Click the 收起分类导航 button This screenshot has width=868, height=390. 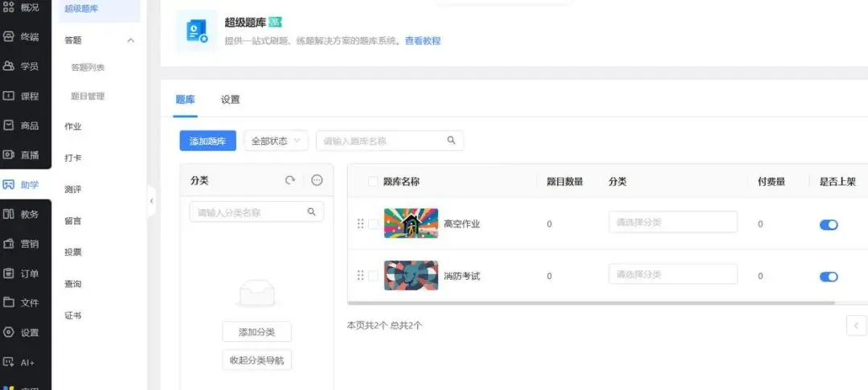257,360
